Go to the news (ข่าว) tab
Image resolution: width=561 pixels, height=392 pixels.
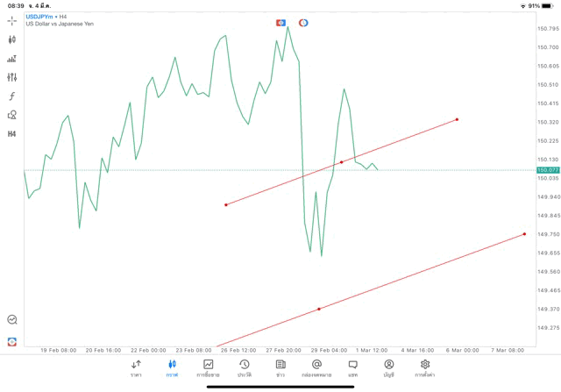coord(280,367)
